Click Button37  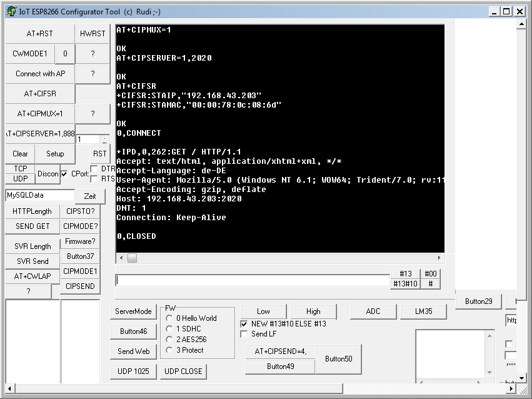(81, 256)
